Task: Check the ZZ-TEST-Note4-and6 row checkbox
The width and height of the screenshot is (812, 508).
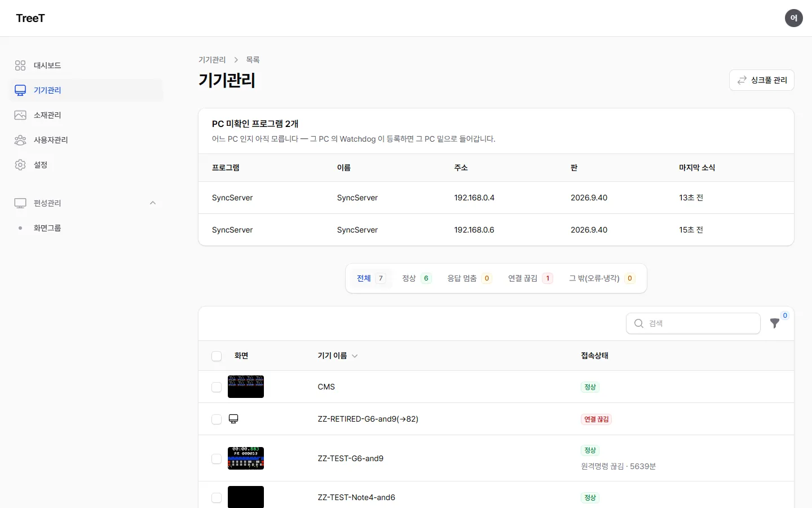Action: 217,498
